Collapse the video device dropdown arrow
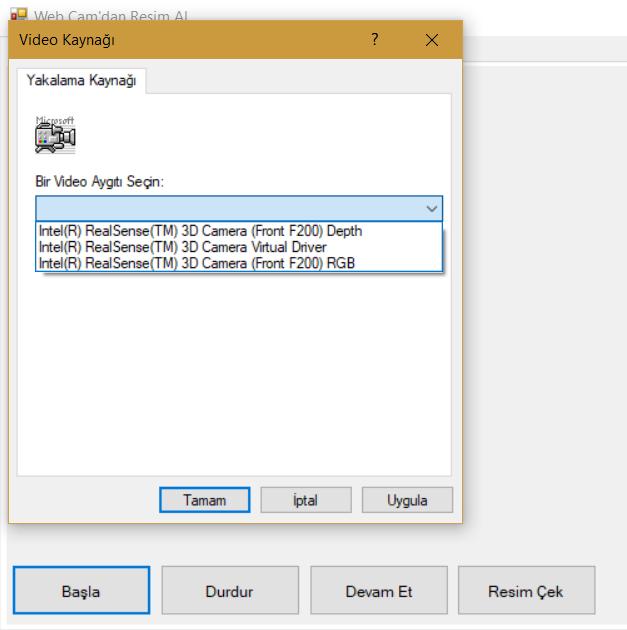The image size is (627, 630). 432,209
